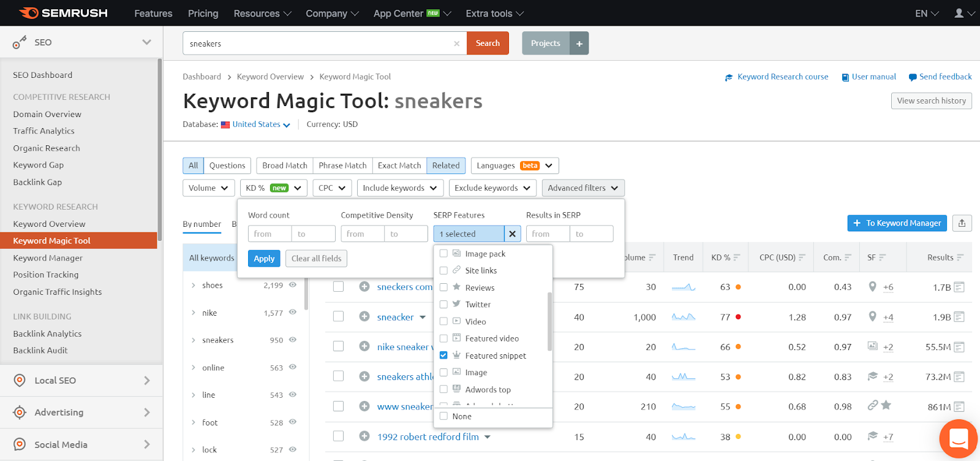Viewport: 980px width, 461px height.
Task: View SERP icon for 861M results row
Action: (959, 406)
